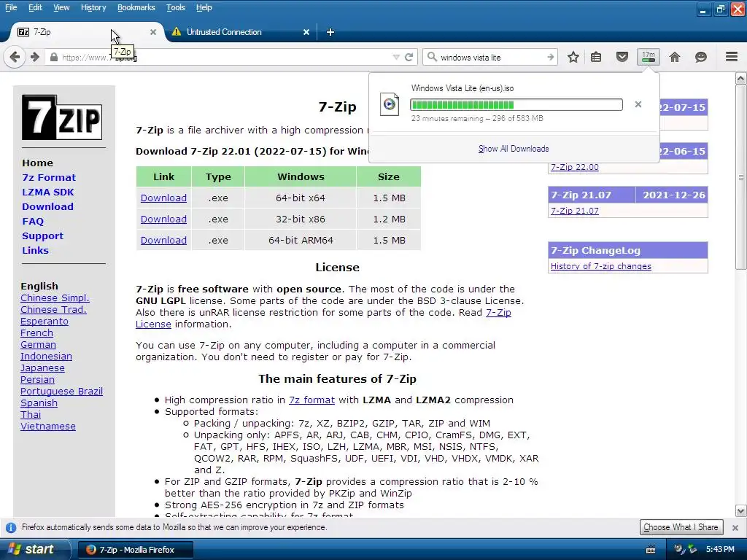Click the 7-Zip logo image

(x=62, y=117)
